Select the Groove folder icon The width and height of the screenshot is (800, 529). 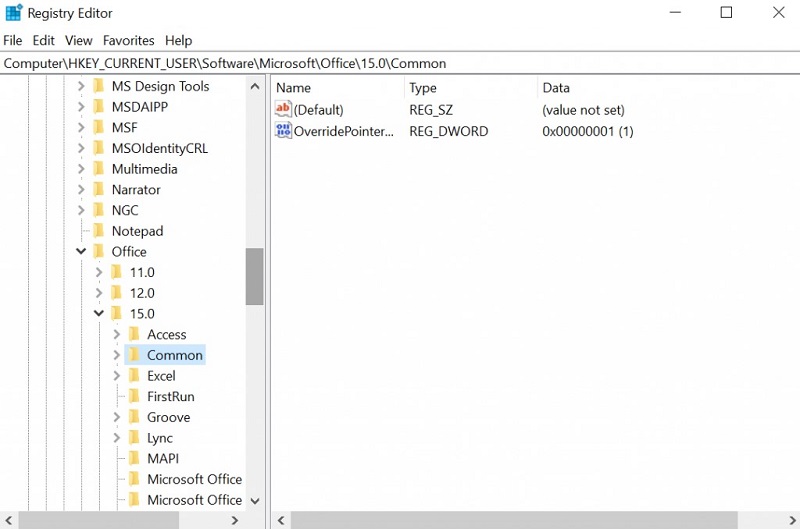[x=133, y=417]
